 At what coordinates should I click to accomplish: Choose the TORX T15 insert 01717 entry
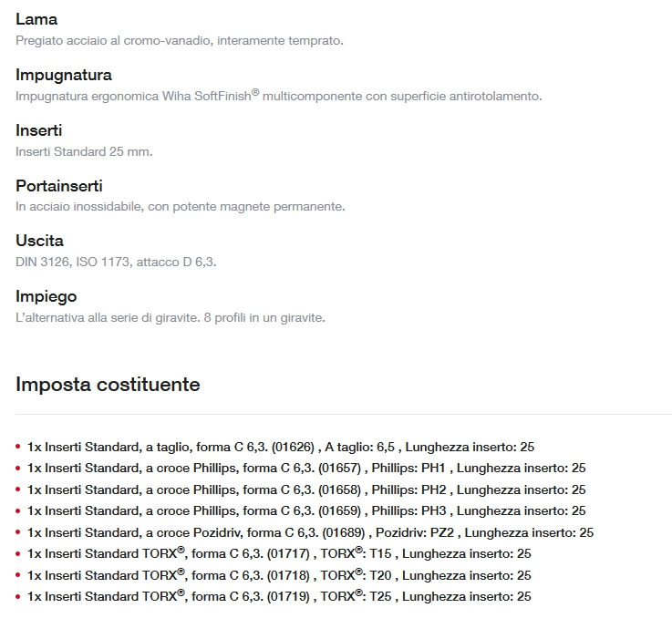(x=278, y=553)
